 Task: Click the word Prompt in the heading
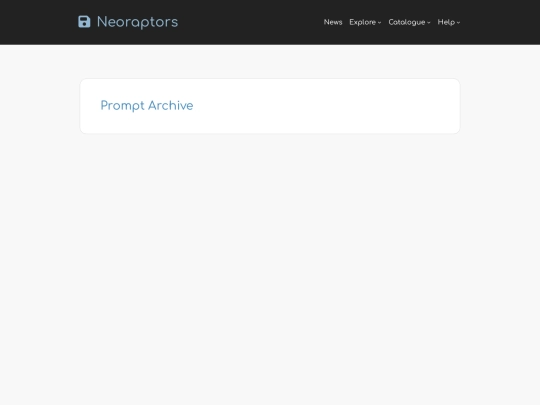pos(122,106)
